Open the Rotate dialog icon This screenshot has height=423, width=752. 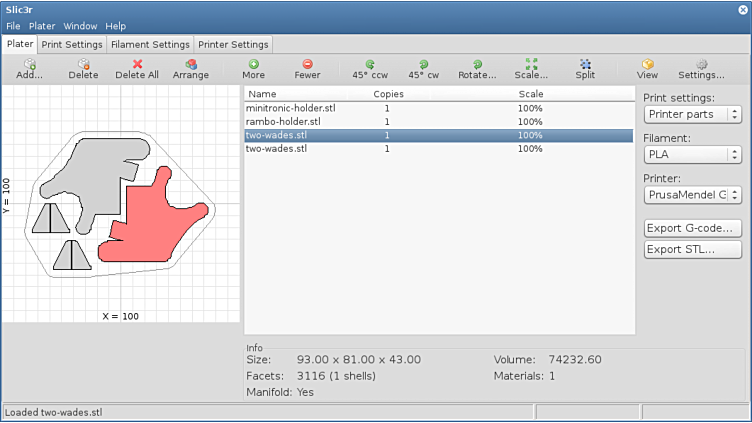[477, 65]
